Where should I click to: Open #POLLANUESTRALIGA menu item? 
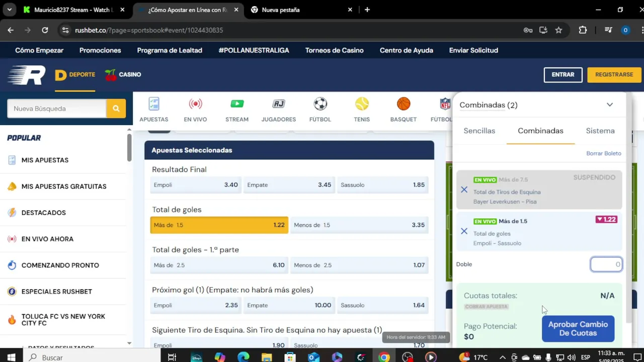[254, 50]
